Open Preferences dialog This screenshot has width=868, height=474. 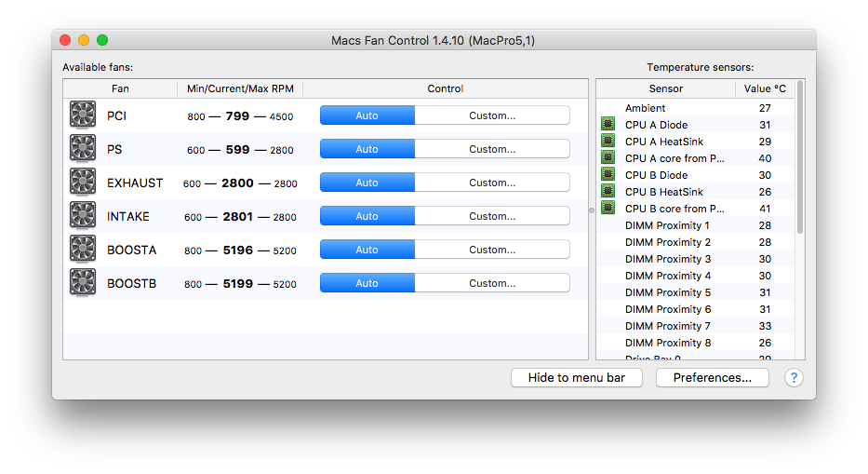[x=713, y=377]
